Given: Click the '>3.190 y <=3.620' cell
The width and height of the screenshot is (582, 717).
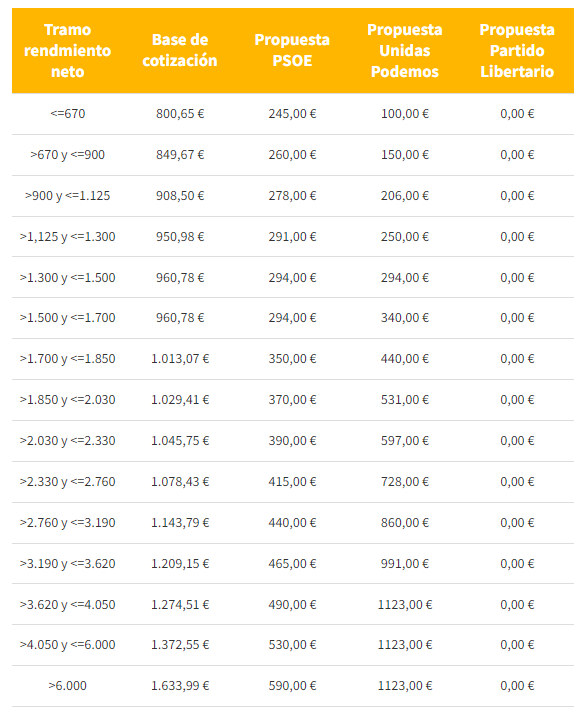Looking at the screenshot, I should (x=68, y=563).
